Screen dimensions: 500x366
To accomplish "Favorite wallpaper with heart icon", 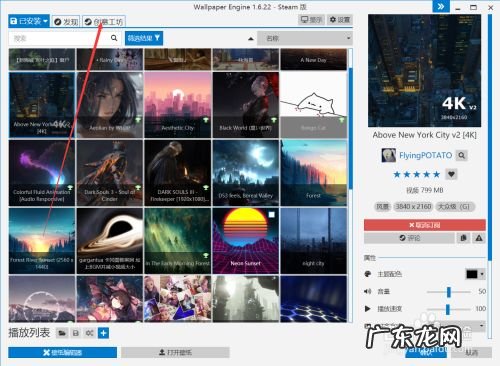I will (x=451, y=174).
